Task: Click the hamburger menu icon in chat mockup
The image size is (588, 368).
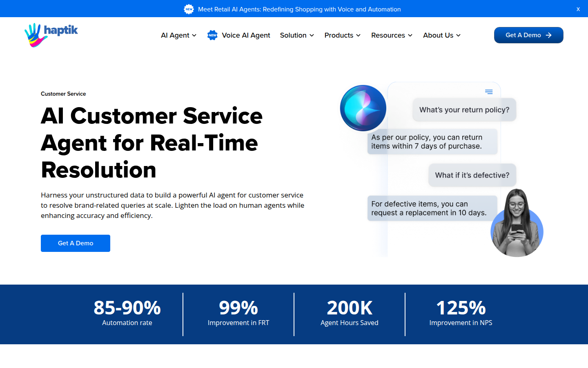Action: point(489,92)
